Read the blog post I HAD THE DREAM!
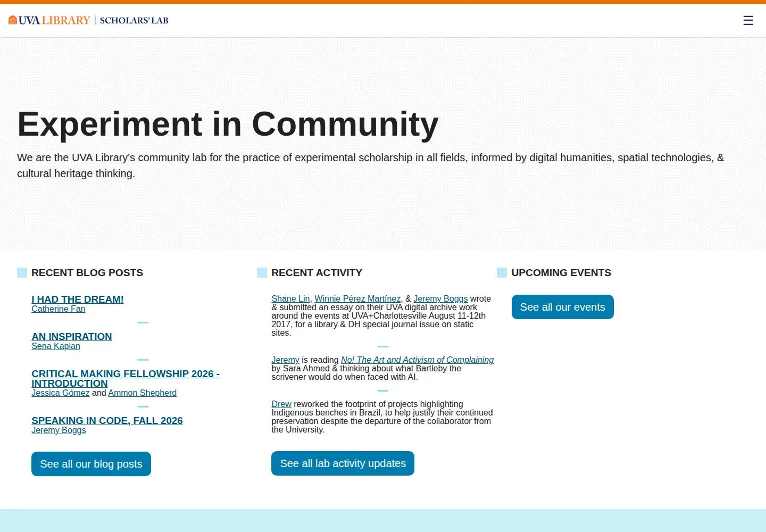The height and width of the screenshot is (532, 766). point(78,300)
